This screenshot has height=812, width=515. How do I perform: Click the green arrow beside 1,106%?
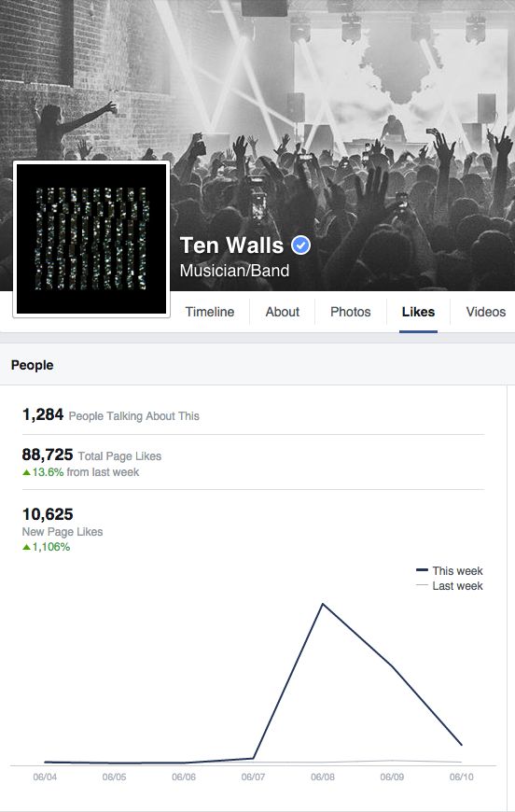coord(26,547)
